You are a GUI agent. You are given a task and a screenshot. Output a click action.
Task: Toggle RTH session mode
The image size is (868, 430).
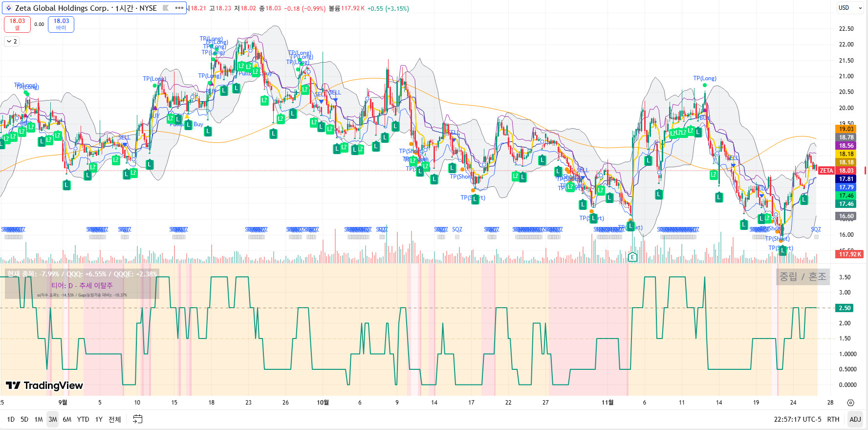(833, 419)
